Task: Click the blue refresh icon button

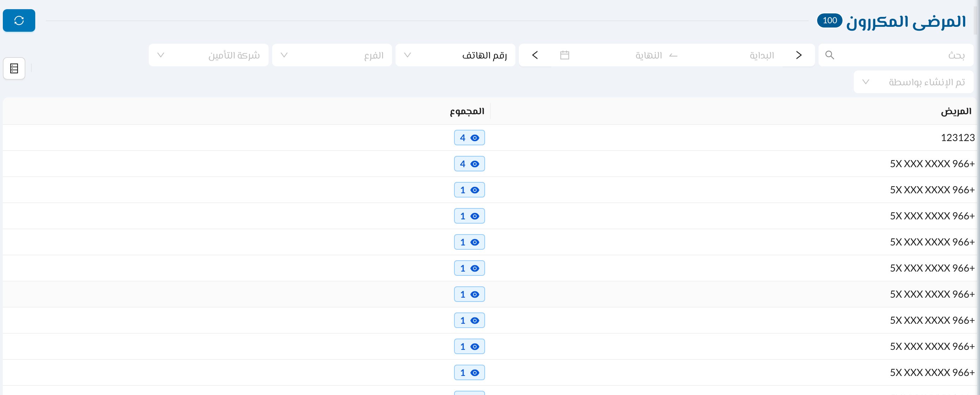Action: point(19,20)
